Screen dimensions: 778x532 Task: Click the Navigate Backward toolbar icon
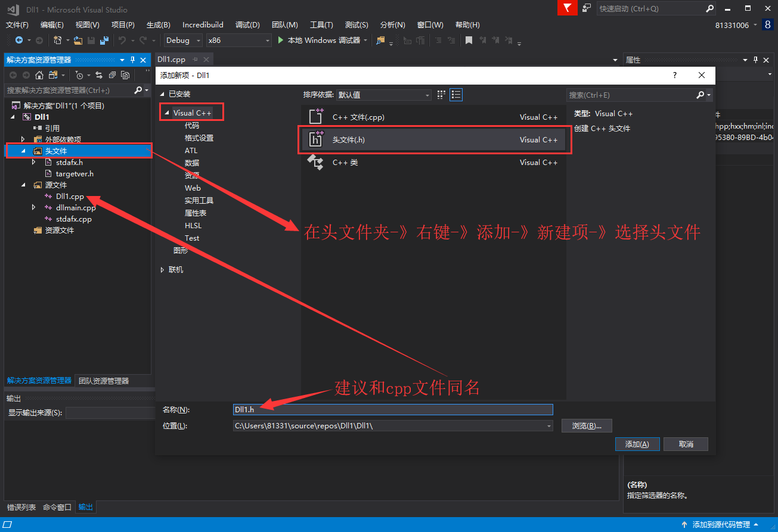[19, 41]
